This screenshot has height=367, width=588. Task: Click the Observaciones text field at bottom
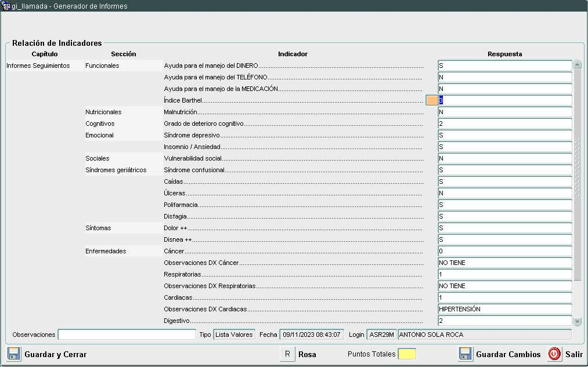click(127, 335)
